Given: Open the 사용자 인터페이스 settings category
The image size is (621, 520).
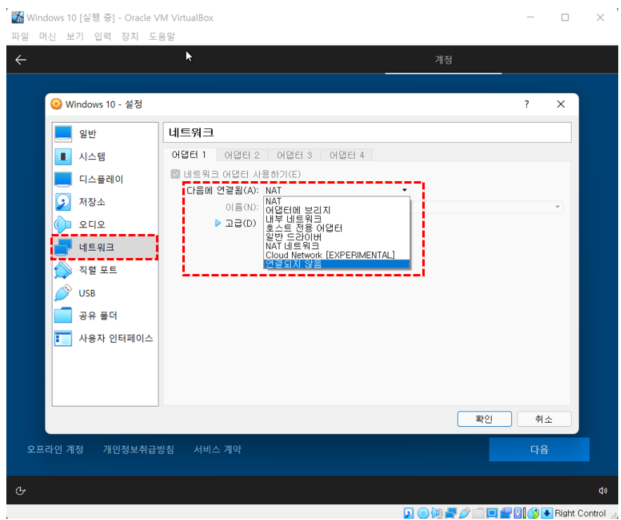Looking at the screenshot, I should (x=105, y=338).
